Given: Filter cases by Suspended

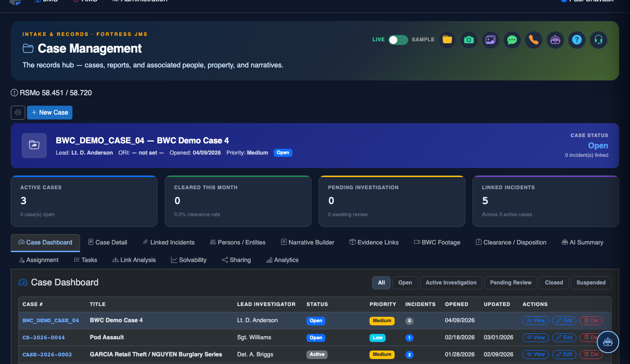Looking at the screenshot, I should pyautogui.click(x=591, y=283).
